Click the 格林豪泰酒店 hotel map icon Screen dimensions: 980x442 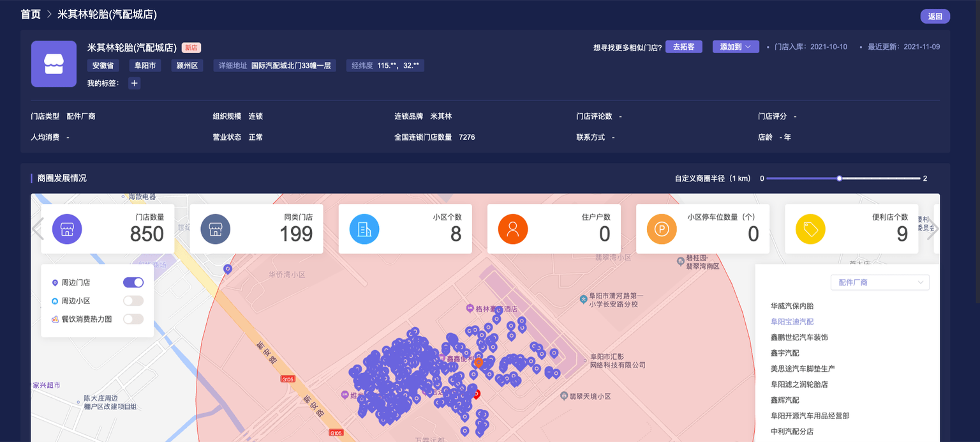coord(470,309)
